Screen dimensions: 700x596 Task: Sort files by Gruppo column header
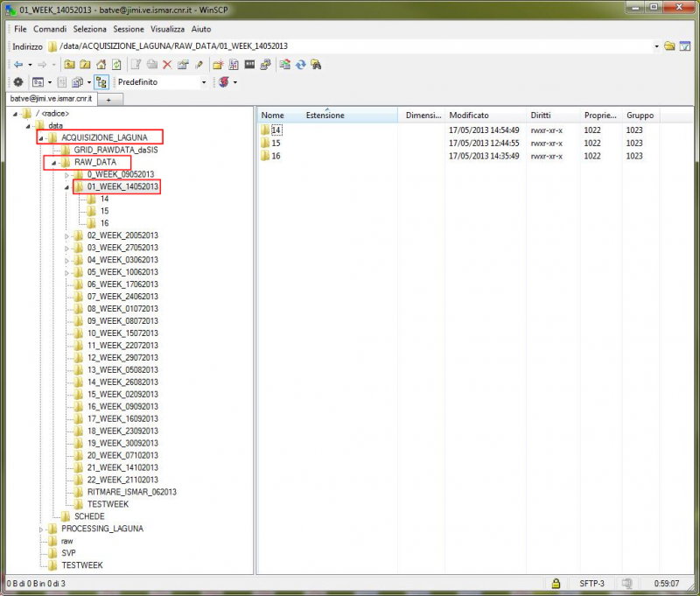(641, 116)
